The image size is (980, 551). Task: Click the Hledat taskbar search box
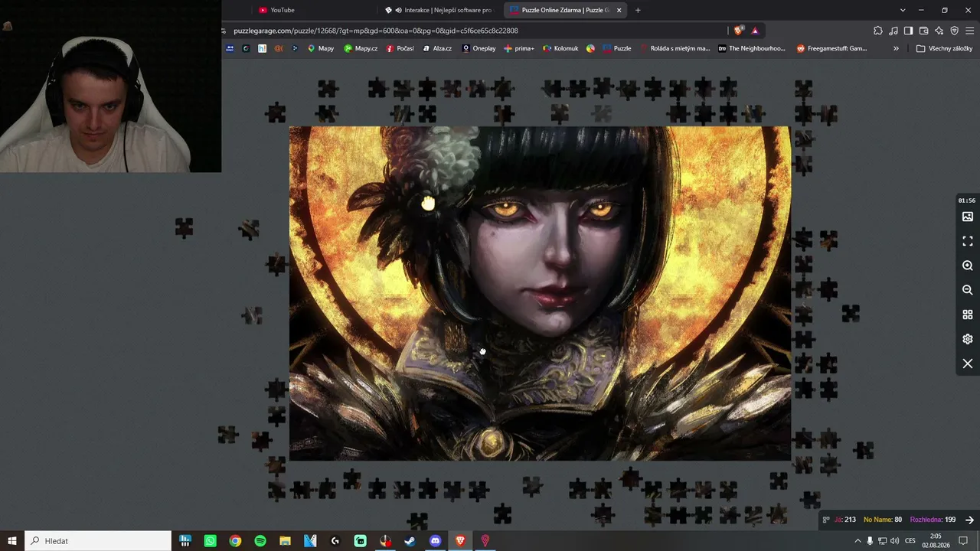98,541
